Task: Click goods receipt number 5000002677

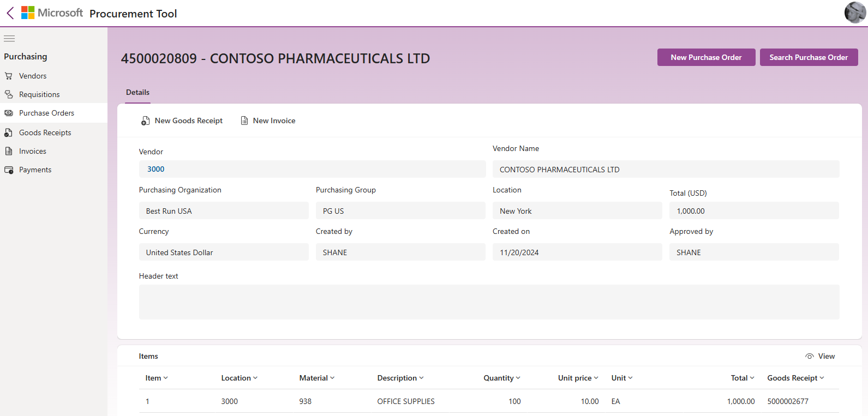Action: point(788,401)
